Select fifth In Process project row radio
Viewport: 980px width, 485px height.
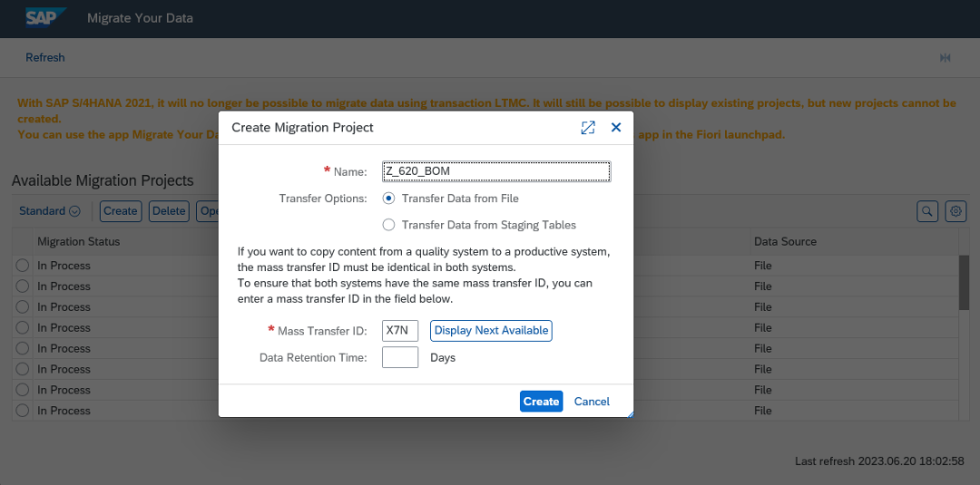coord(23,348)
